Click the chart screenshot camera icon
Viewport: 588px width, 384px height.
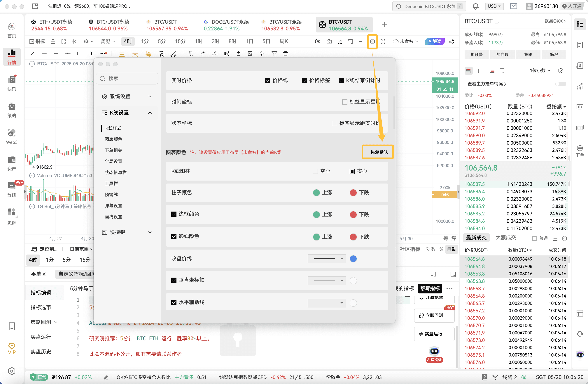(329, 41)
